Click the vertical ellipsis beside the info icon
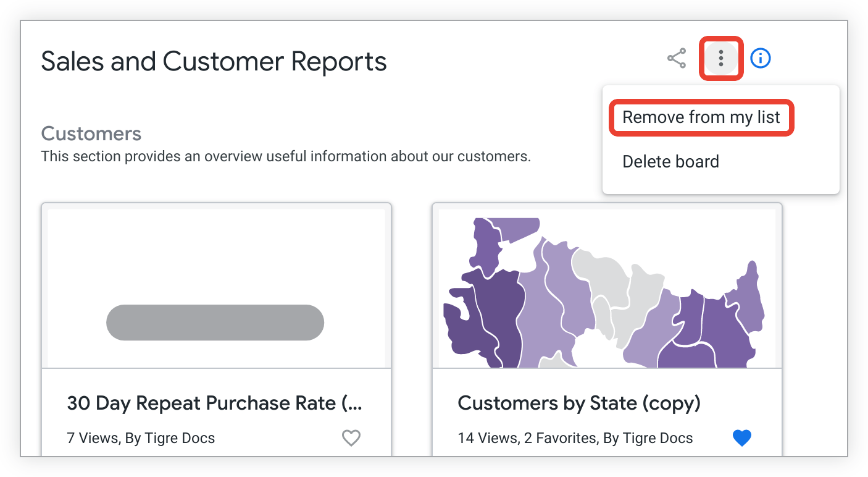Screen dimensions: 868x477 tap(720, 58)
